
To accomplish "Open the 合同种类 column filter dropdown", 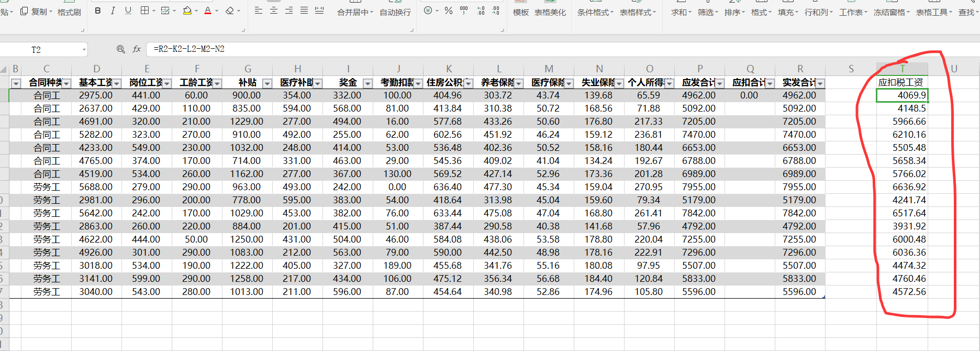I will pos(66,83).
